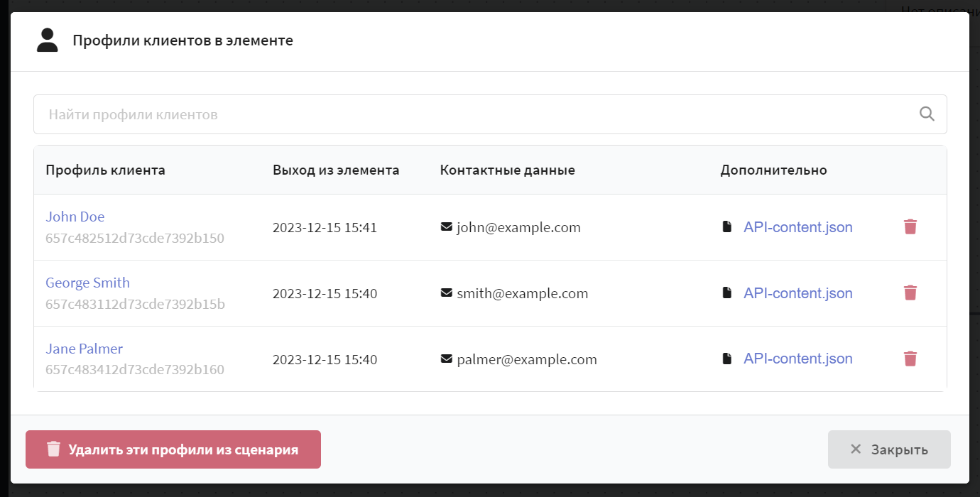980x497 pixels.
Task: Open Jane Palmer profile link
Action: tap(85, 349)
